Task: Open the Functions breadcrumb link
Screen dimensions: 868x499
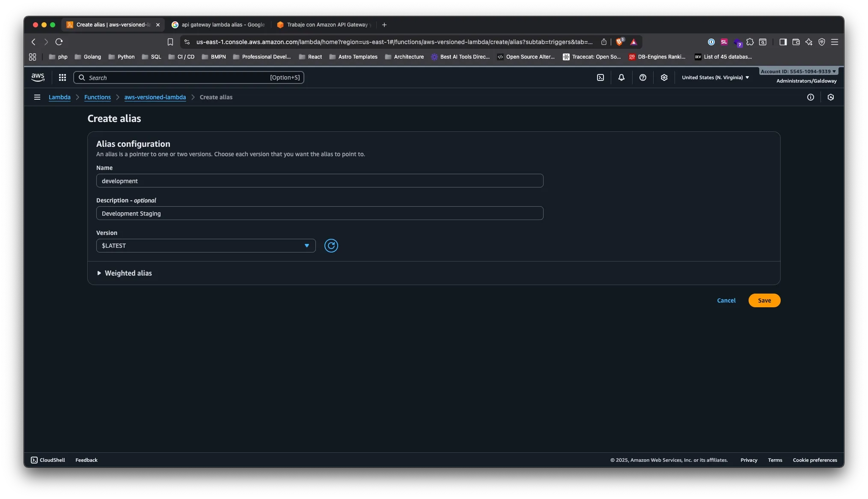Action: (x=97, y=97)
